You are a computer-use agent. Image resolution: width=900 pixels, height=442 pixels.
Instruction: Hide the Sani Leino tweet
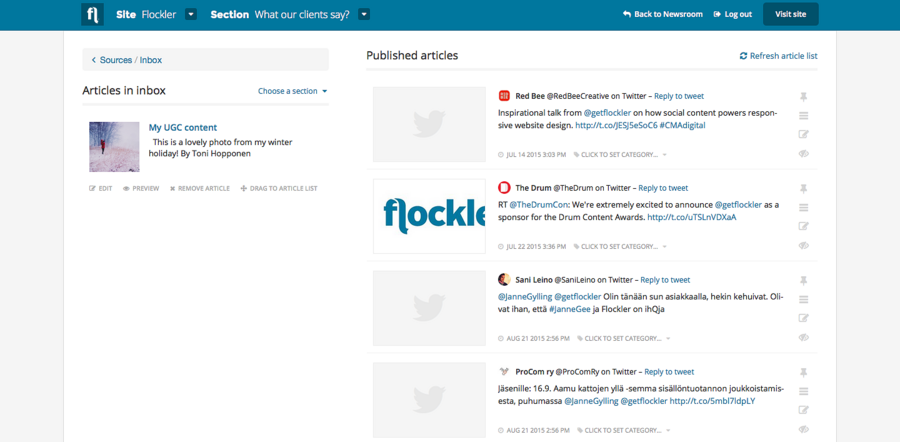(804, 337)
